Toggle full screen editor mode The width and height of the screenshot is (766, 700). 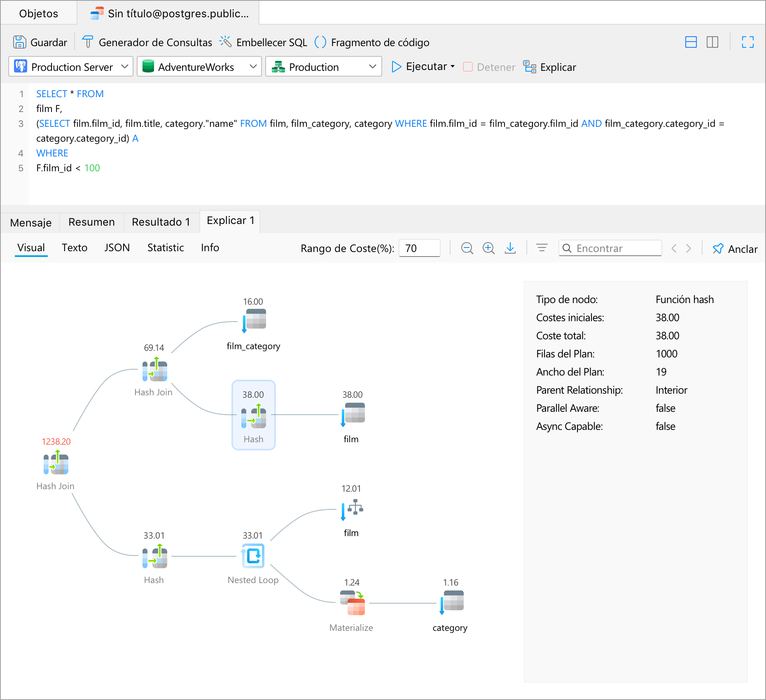click(747, 42)
